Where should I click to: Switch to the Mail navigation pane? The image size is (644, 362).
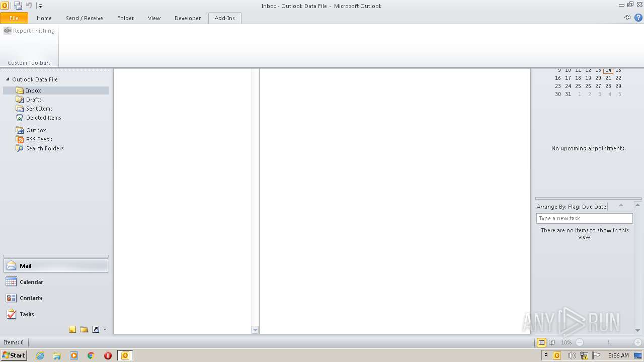pos(56,266)
